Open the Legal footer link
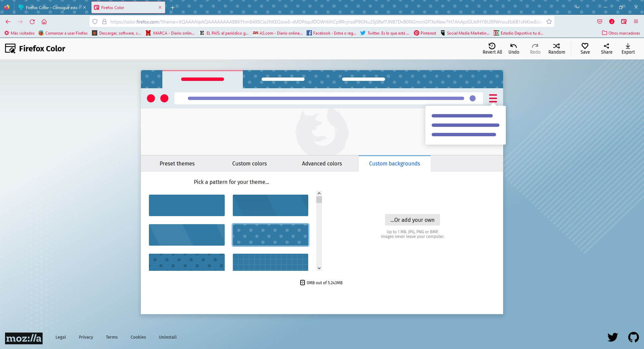 click(61, 337)
